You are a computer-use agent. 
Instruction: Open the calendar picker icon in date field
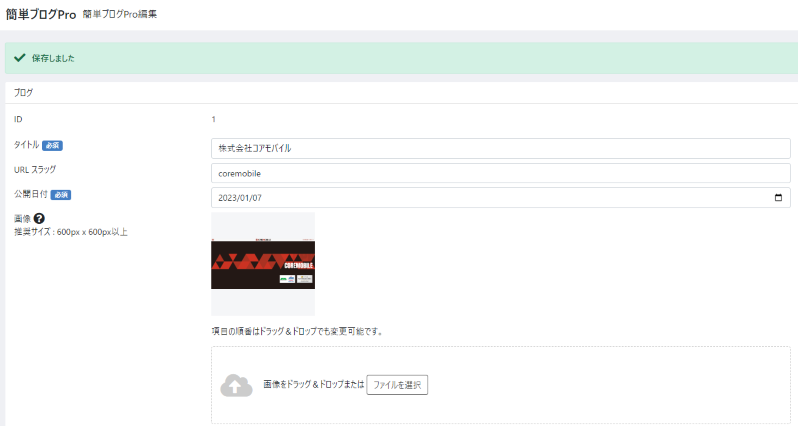click(778, 197)
